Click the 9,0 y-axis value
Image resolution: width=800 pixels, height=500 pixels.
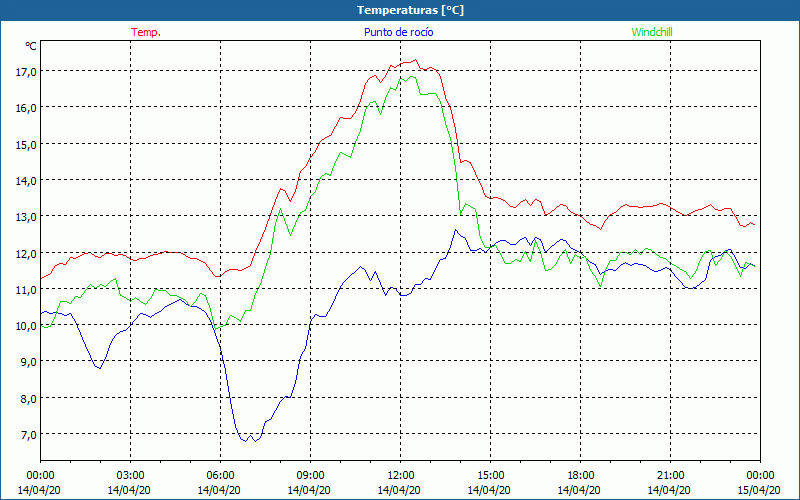pyautogui.click(x=29, y=363)
